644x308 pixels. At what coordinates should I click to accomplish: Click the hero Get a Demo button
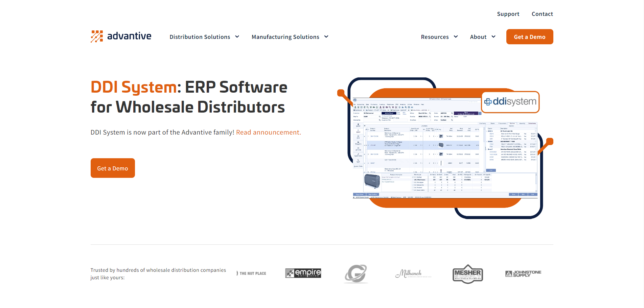pos(113,168)
